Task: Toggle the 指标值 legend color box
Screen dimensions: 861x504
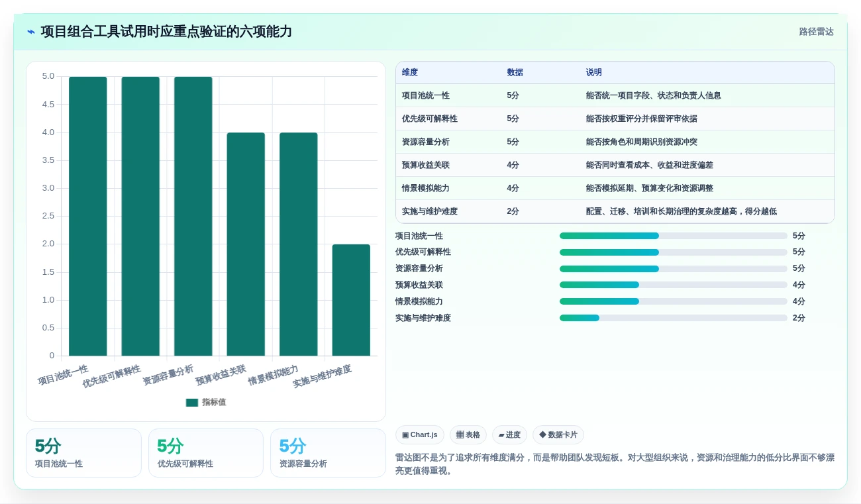Action: 192,402
